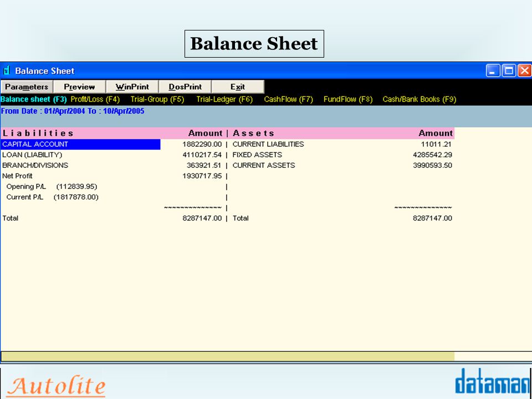
Task: Select the CURRENT LIABILITIES asset row
Action: point(268,144)
